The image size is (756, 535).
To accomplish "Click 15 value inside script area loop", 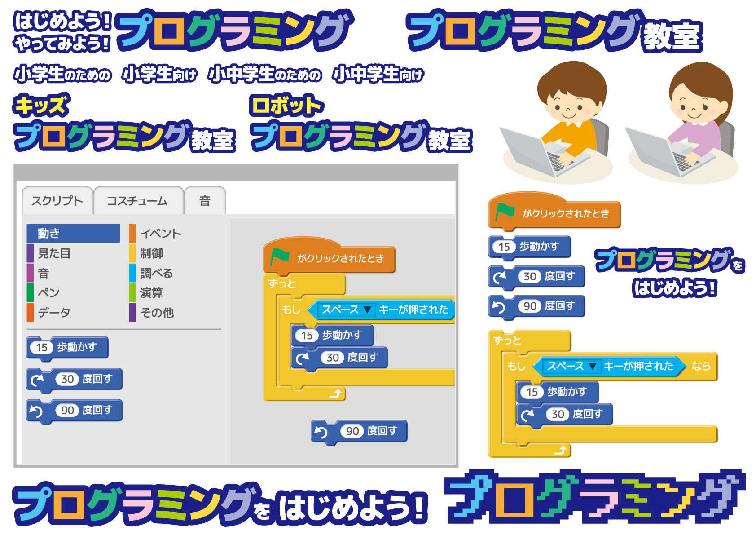I will pyautogui.click(x=307, y=336).
